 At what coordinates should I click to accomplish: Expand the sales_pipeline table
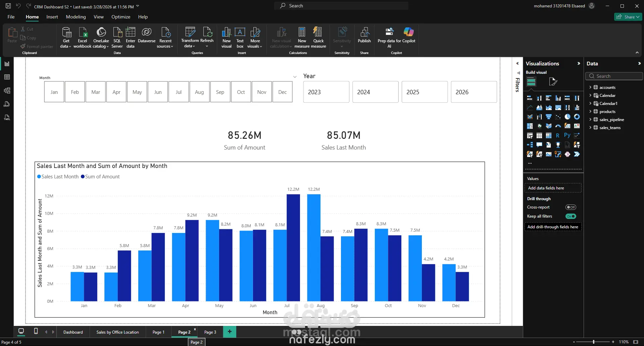(590, 119)
